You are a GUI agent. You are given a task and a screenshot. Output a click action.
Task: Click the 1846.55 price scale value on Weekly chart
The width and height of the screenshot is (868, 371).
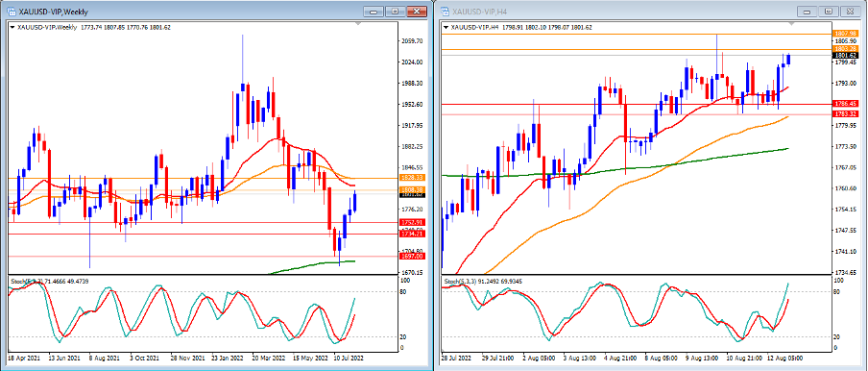click(x=413, y=167)
